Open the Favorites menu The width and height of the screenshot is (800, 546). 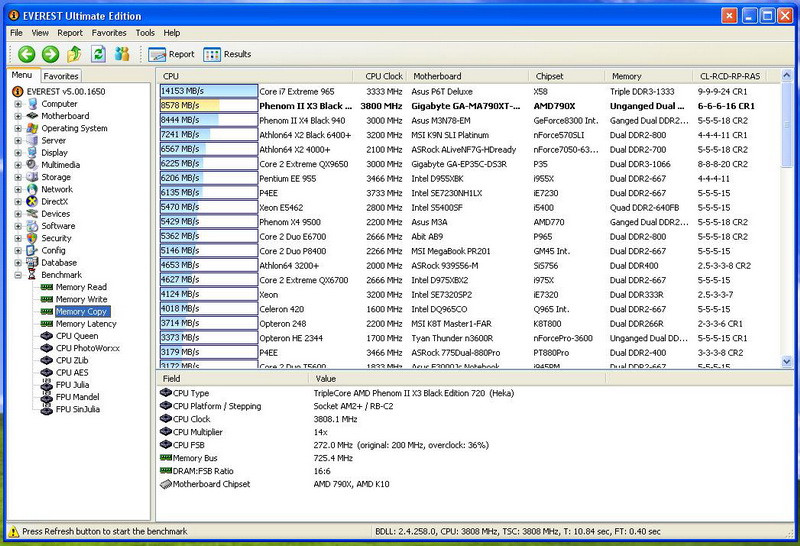click(109, 33)
